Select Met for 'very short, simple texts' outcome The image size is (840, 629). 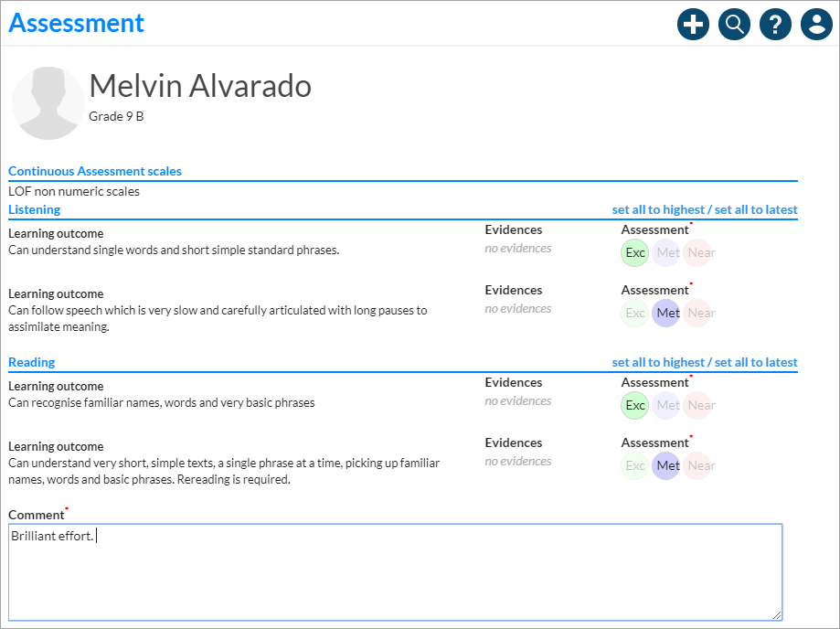[x=666, y=465]
